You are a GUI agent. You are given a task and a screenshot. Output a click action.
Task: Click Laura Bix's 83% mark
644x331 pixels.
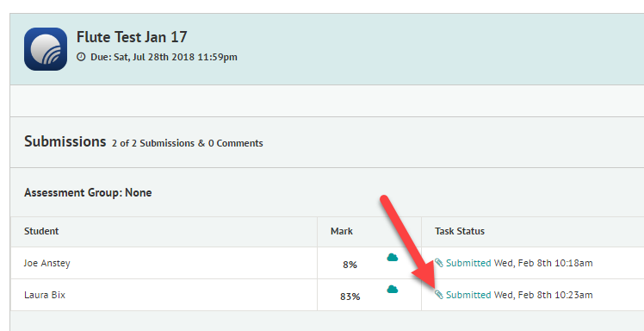[x=350, y=297]
